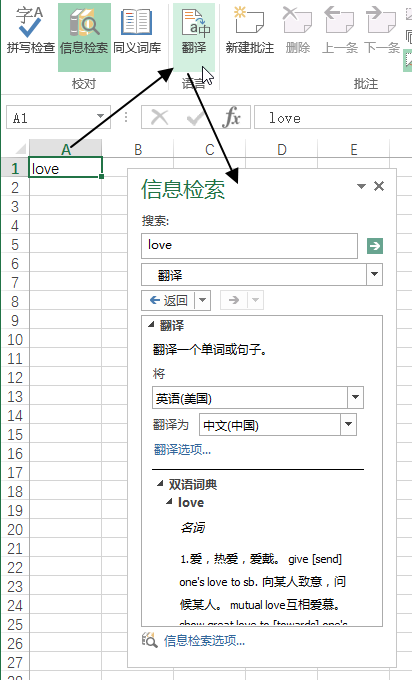Select row 10 header
This screenshot has width=412, height=680.
15,339
